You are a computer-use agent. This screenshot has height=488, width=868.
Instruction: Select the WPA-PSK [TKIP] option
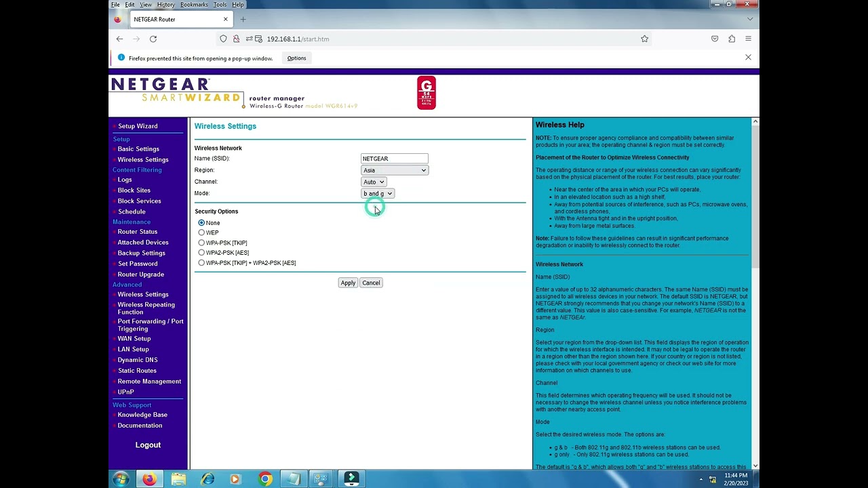pos(201,243)
